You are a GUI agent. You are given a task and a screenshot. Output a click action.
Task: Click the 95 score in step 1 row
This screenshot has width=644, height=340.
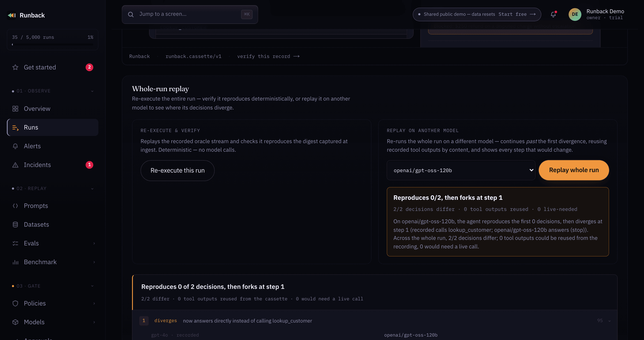pos(600,320)
